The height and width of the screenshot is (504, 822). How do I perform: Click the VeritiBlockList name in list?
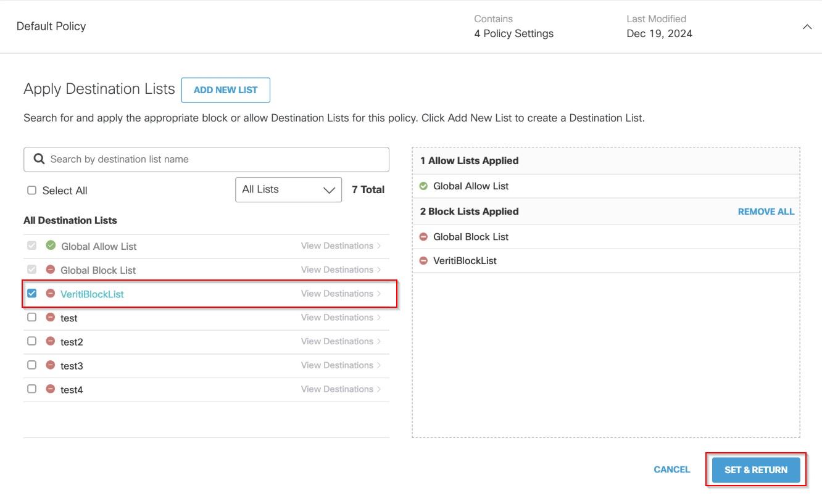92,294
